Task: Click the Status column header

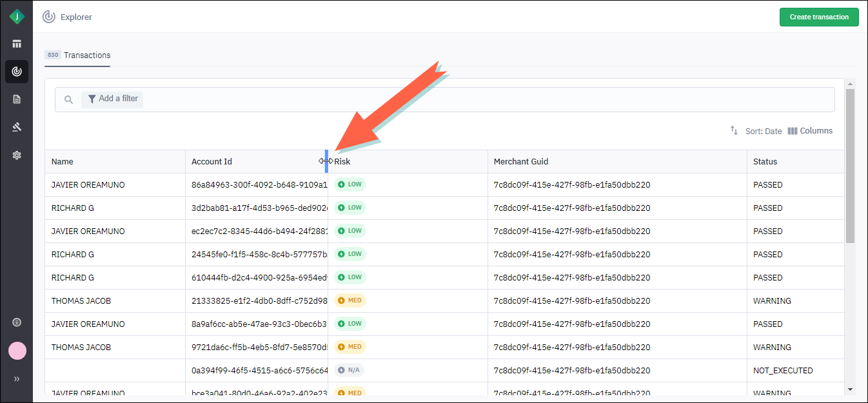Action: pos(765,162)
